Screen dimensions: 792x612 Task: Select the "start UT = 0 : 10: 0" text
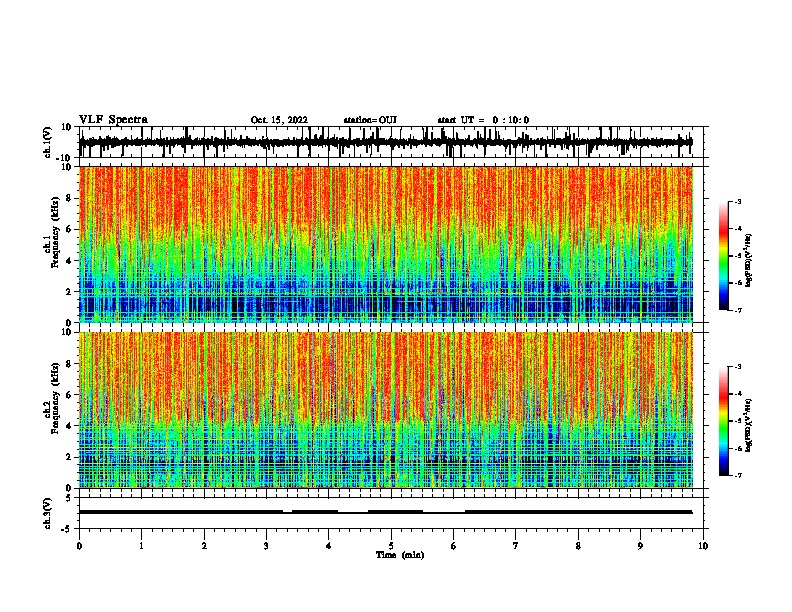(483, 120)
